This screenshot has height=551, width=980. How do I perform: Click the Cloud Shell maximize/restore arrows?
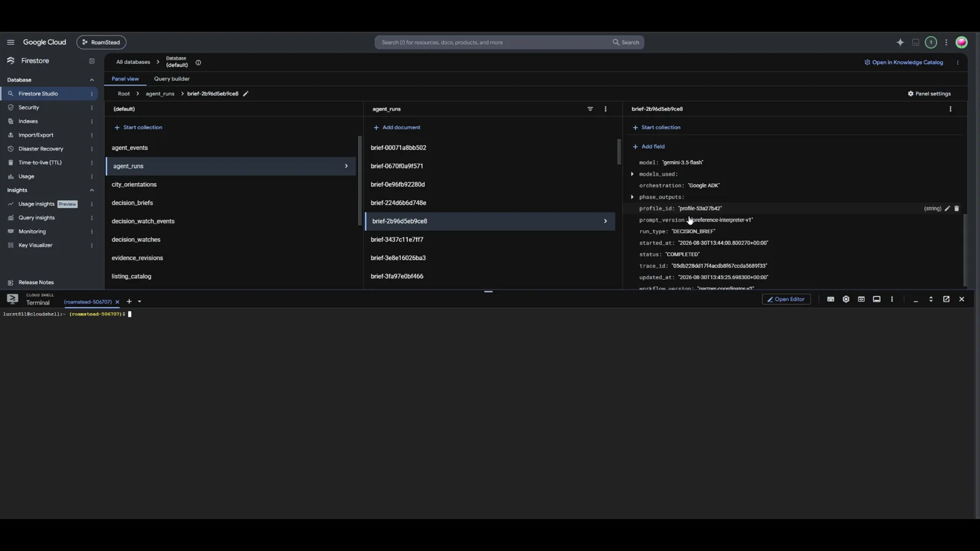[x=931, y=299]
